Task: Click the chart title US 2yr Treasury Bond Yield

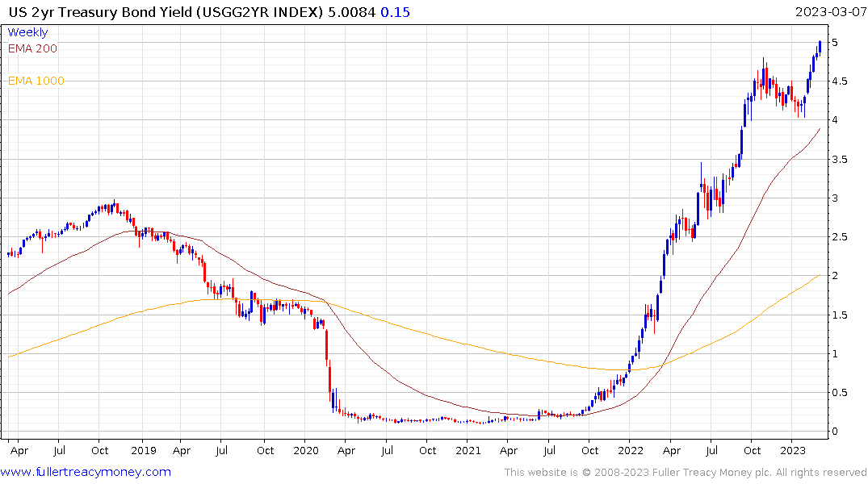Action: click(100, 12)
